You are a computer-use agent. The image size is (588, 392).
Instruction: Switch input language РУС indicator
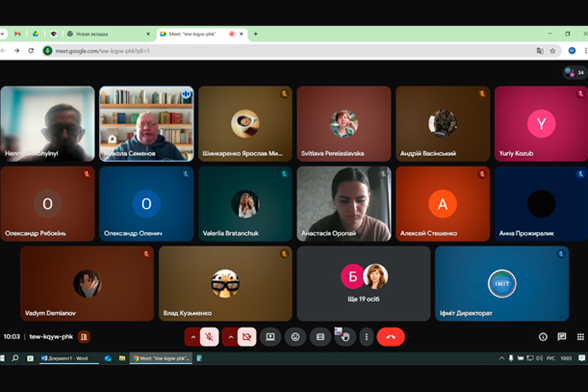(x=551, y=358)
